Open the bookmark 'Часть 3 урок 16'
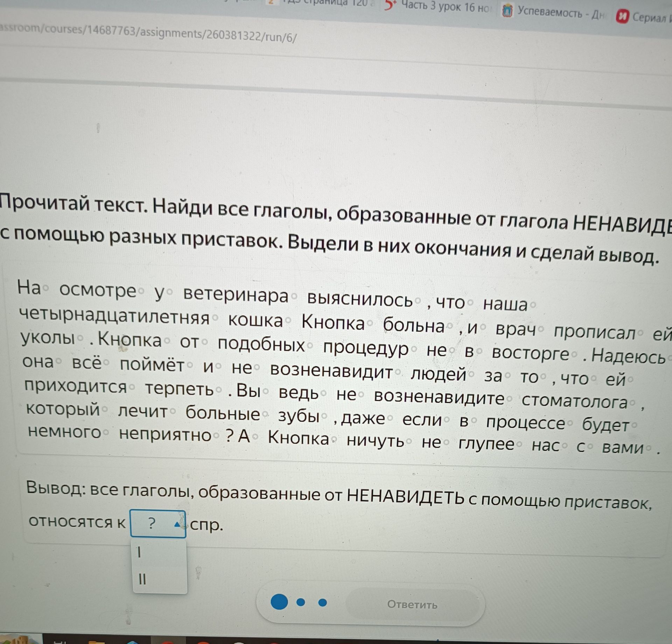672x644 pixels. [x=438, y=6]
